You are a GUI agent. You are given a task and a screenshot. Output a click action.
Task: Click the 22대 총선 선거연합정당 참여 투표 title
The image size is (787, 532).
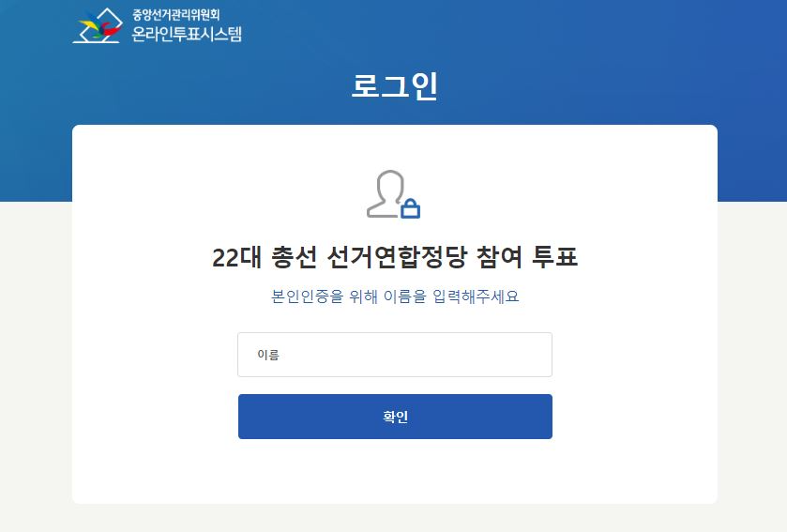pyautogui.click(x=395, y=257)
